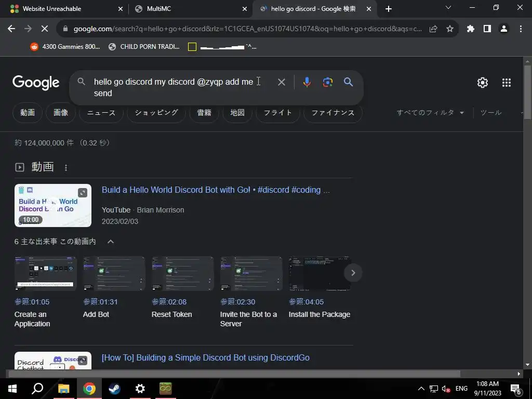
Task: Open Google Lens image search
Action: [328, 82]
